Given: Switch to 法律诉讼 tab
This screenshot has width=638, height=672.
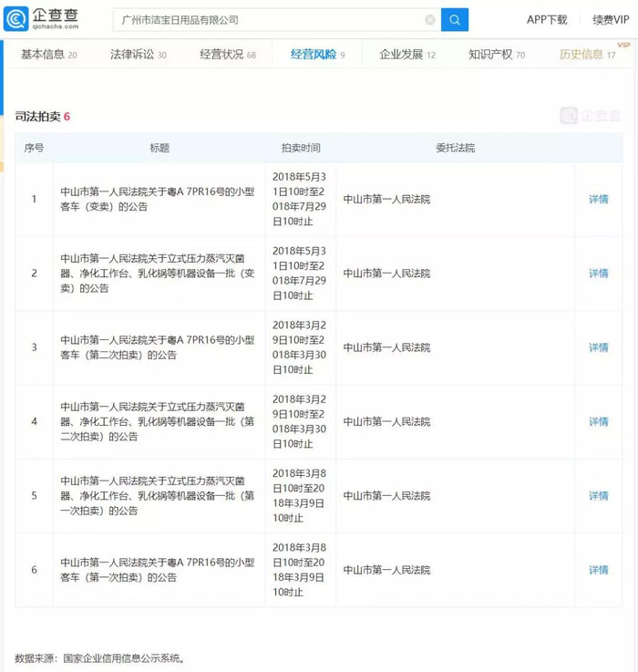Looking at the screenshot, I should (138, 55).
